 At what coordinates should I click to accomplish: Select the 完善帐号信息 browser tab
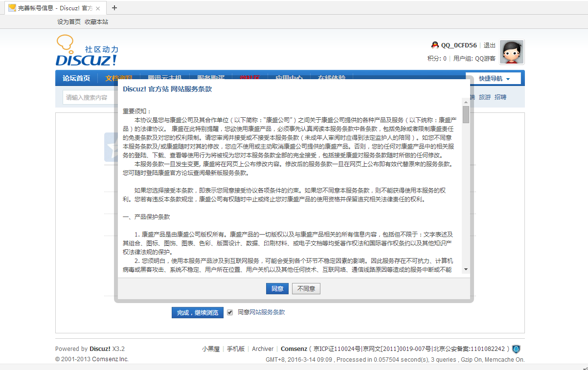(55, 8)
